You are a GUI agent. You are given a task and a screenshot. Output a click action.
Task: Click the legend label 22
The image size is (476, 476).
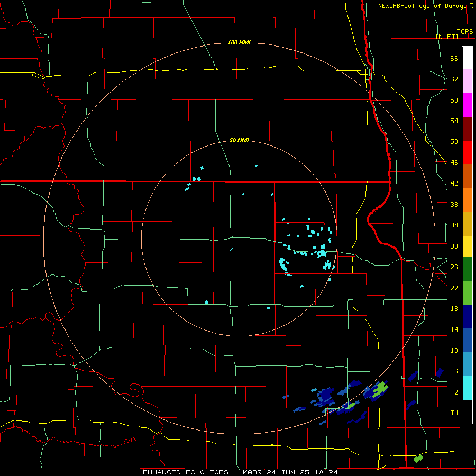454,288
